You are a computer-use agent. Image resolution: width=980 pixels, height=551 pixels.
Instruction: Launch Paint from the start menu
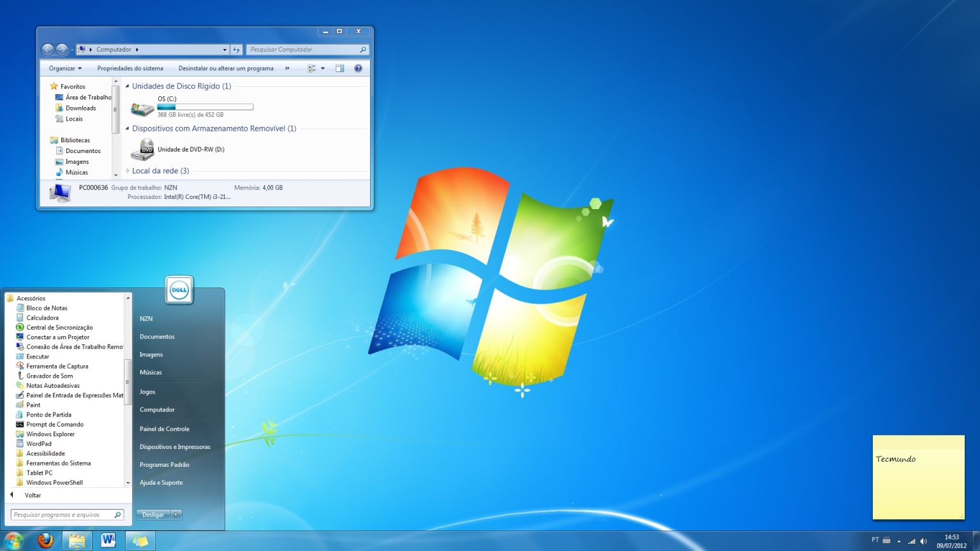(x=33, y=404)
